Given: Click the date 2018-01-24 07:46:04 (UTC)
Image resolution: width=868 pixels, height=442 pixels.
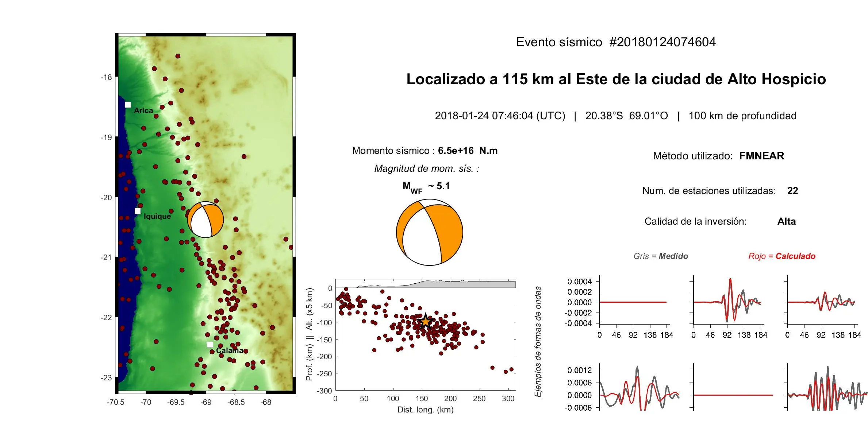Looking at the screenshot, I should pyautogui.click(x=500, y=116).
